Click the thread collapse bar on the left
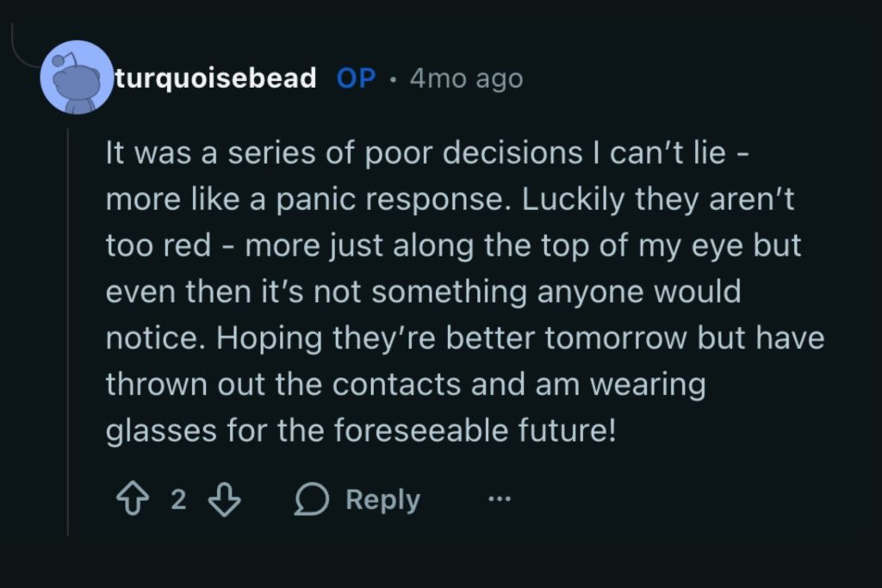 tap(69, 327)
